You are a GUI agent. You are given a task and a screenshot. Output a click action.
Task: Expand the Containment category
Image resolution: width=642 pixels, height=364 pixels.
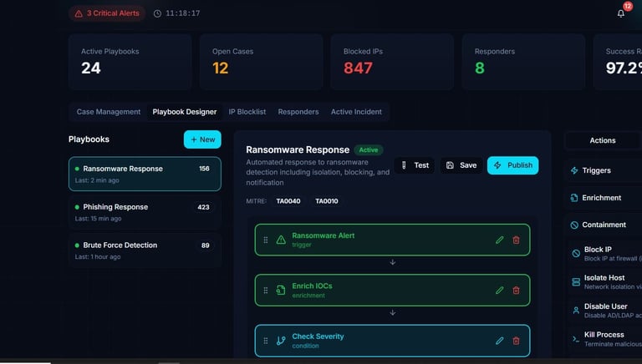[x=604, y=225]
